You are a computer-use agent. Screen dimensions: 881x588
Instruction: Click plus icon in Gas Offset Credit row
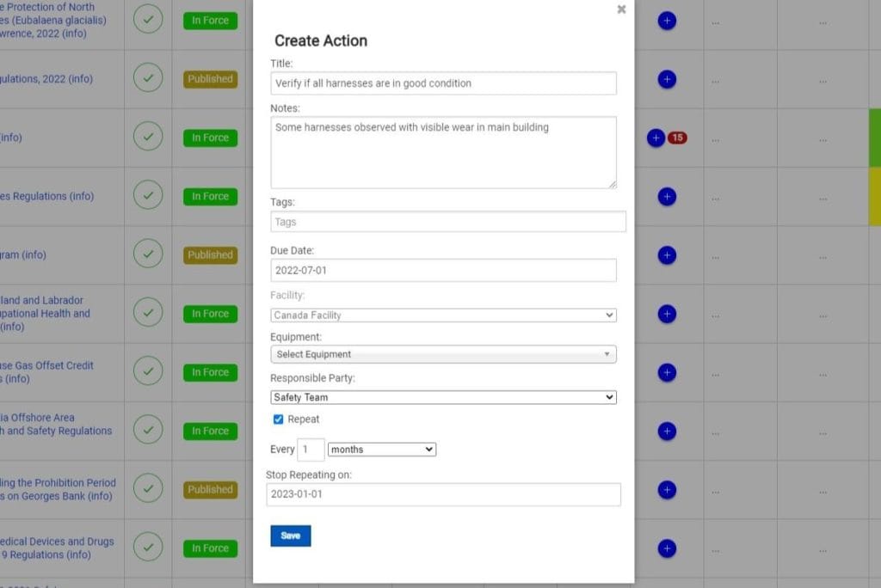[667, 372]
